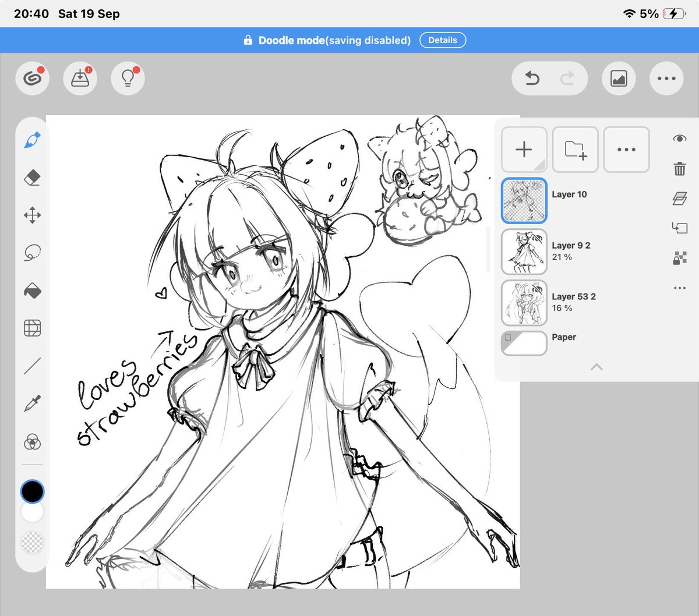Select Layer 53 2 thumbnail
This screenshot has width=699, height=616.
(524, 303)
